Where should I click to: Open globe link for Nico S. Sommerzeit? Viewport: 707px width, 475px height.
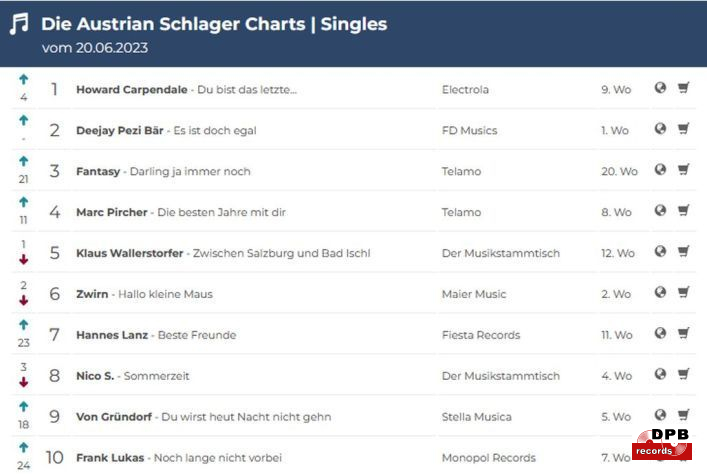pos(660,375)
